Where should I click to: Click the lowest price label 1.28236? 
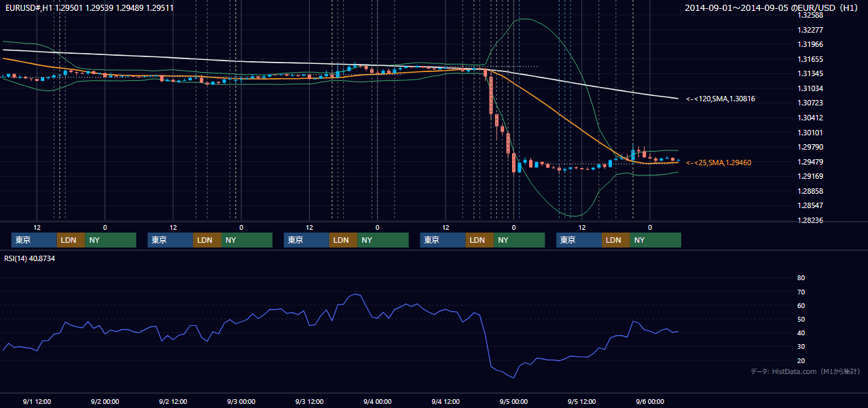810,220
